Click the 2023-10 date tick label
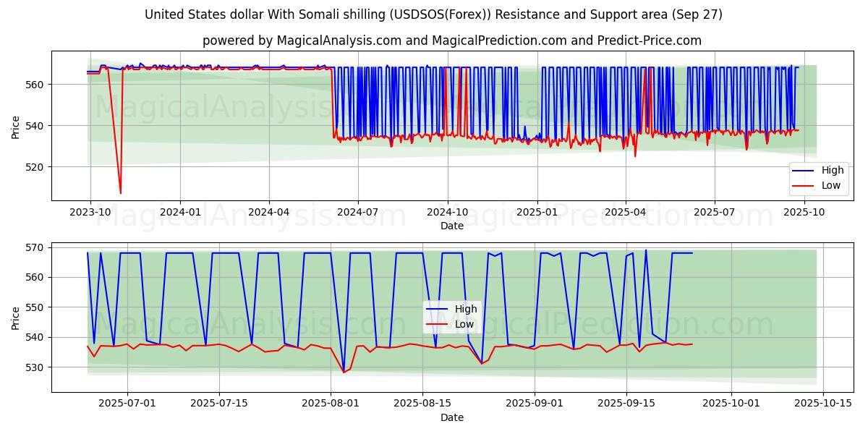Viewport: 868px width, 434px height. point(90,212)
